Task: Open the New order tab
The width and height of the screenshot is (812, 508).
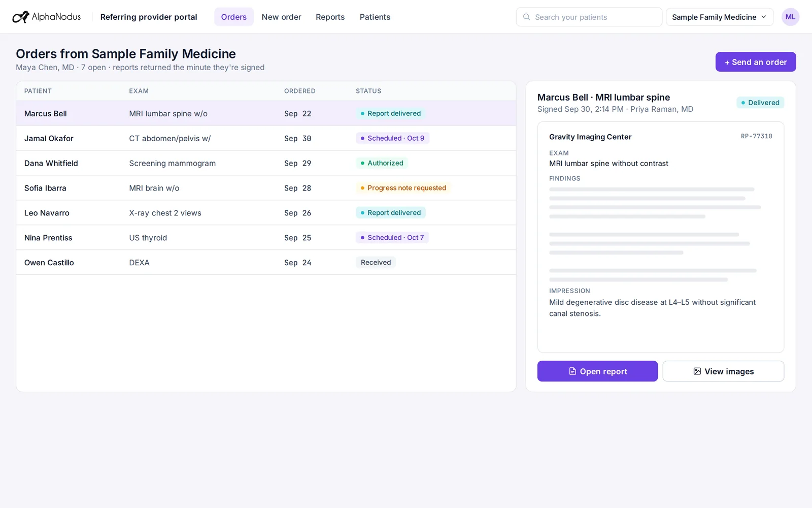Action: [x=281, y=17]
